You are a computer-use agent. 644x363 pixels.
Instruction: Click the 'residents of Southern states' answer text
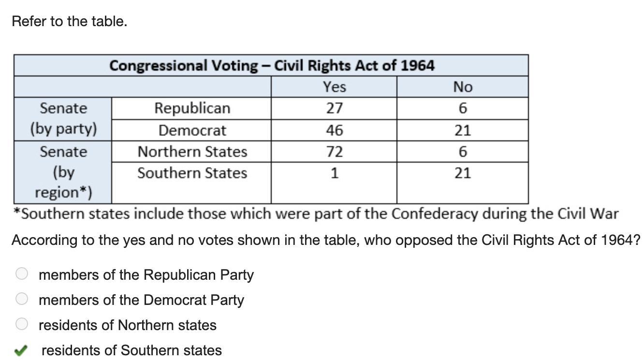point(132,350)
